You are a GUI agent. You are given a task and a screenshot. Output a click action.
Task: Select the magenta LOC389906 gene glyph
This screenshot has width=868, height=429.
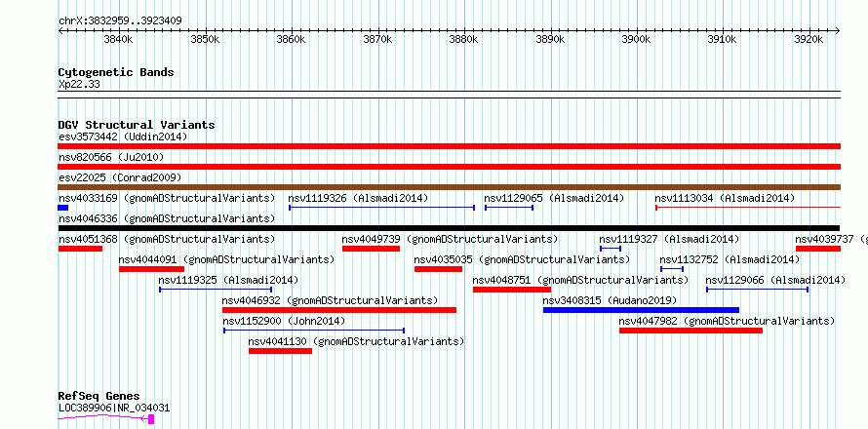pos(106,419)
